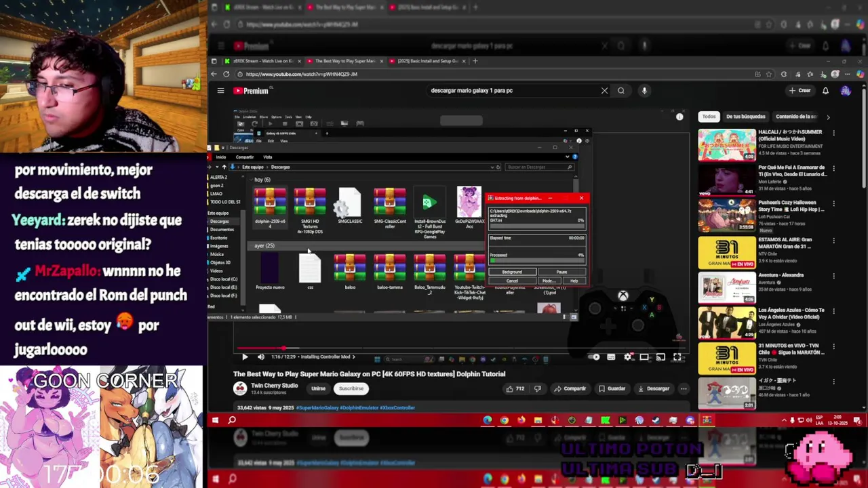Screen dimensions: 868x488
Task: Select the 'Contenido de la serie' filter chip
Action: pyautogui.click(x=796, y=117)
